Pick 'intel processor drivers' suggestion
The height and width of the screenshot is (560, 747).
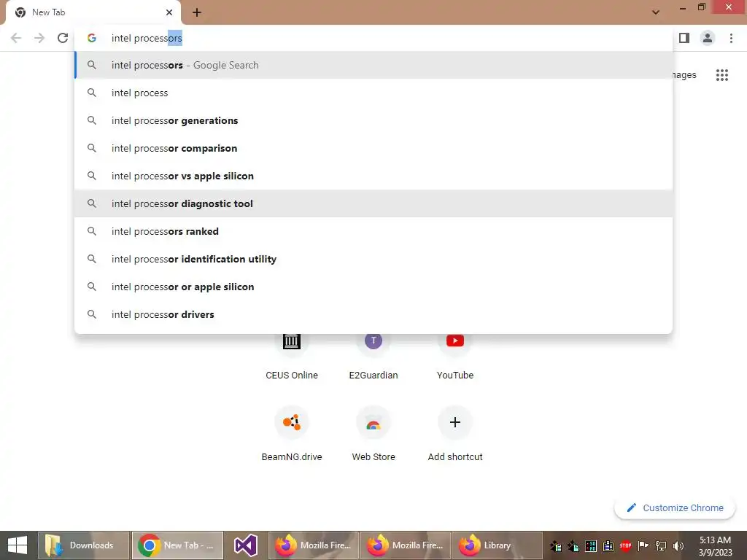(x=373, y=314)
